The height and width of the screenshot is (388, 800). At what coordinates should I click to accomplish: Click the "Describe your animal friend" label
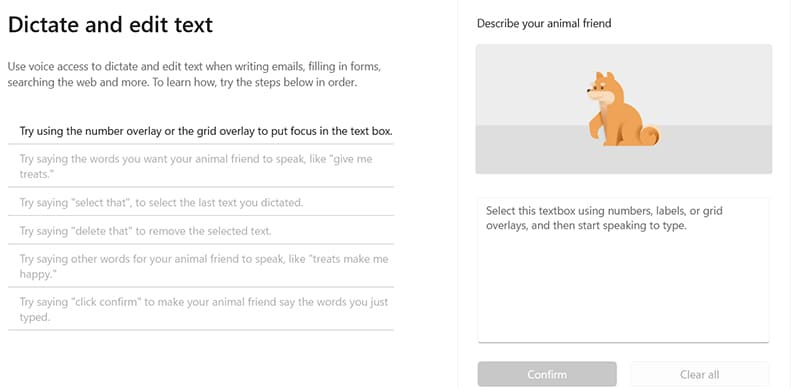click(544, 23)
